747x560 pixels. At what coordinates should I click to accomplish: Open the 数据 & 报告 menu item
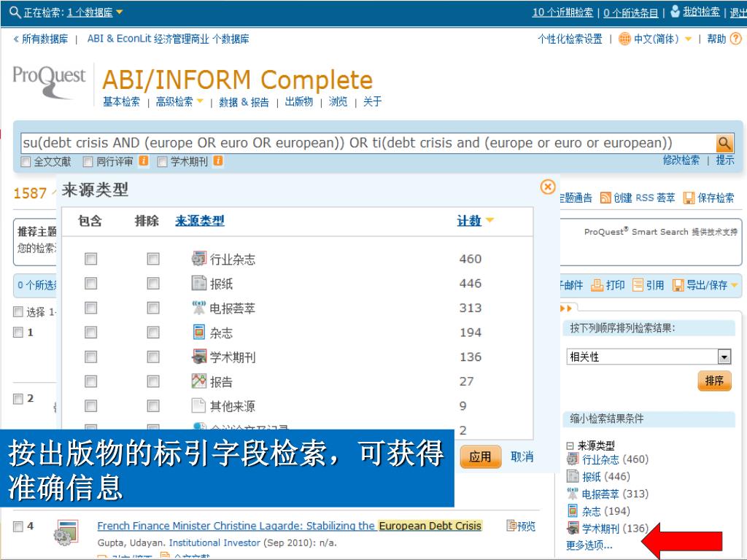[244, 102]
